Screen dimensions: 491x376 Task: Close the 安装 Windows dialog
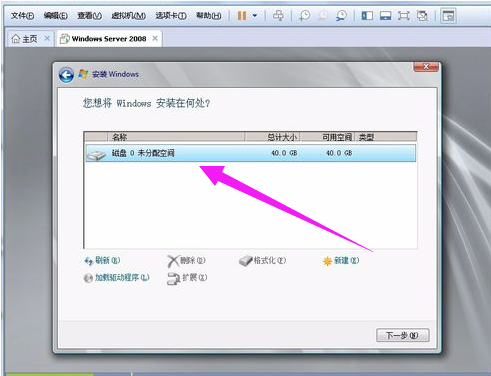(426, 67)
